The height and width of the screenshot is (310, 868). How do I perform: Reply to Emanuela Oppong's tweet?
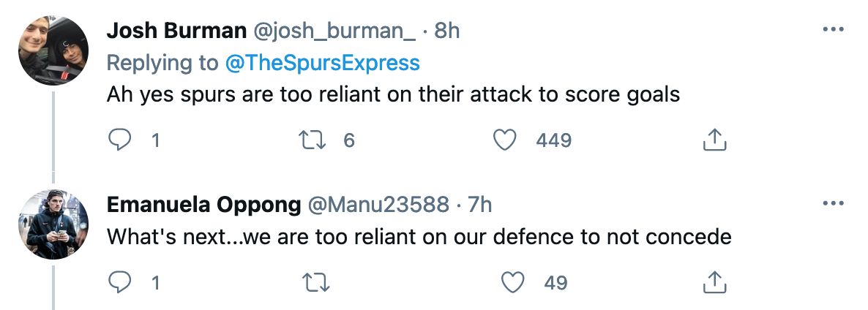(119, 281)
